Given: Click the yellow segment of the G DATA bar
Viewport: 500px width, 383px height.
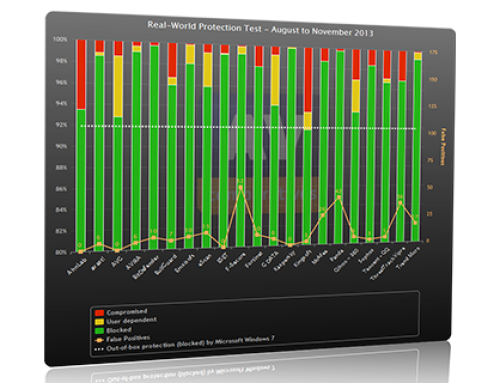Looking at the screenshot, I should (275, 80).
